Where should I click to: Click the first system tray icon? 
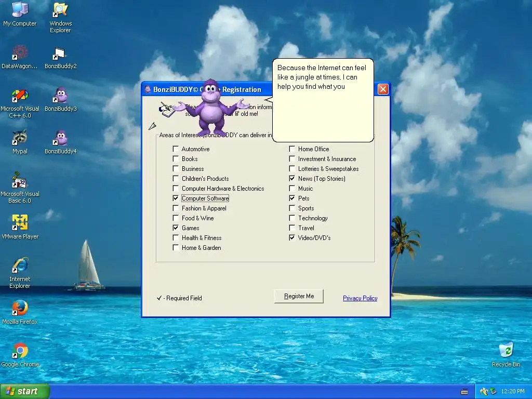(x=484, y=392)
